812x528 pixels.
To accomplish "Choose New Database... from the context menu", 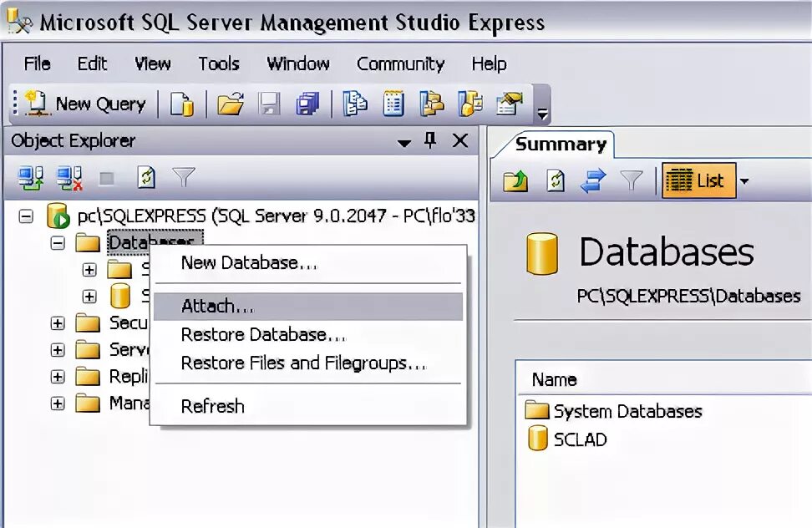I will click(x=308, y=263).
